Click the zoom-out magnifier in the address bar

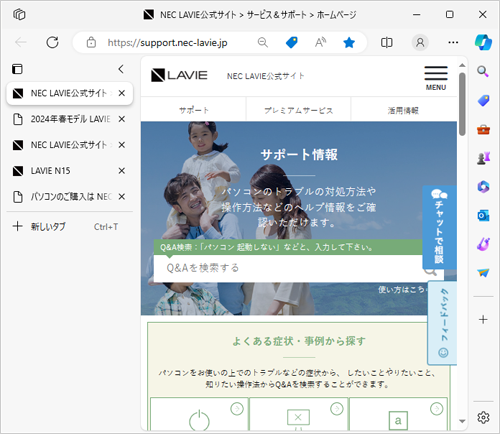[263, 42]
